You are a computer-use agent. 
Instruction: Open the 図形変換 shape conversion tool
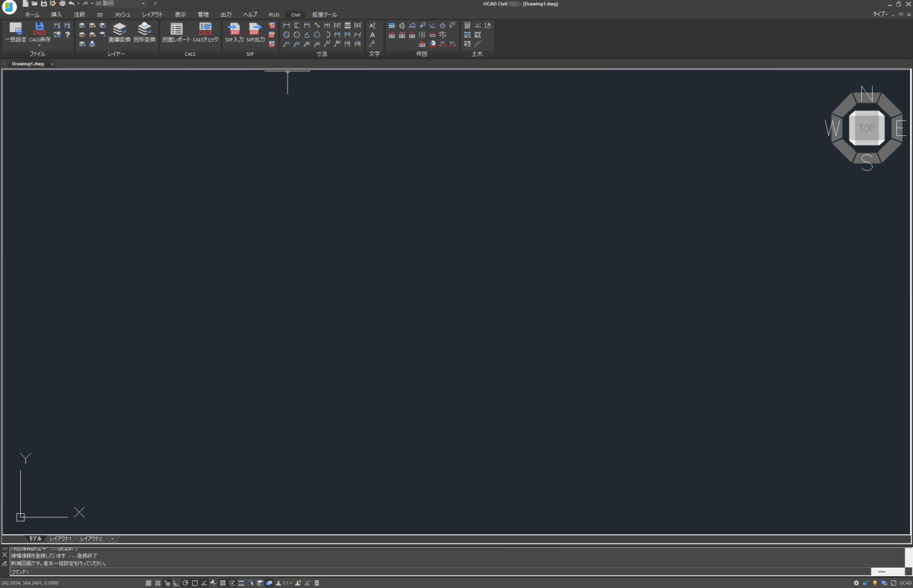(144, 33)
